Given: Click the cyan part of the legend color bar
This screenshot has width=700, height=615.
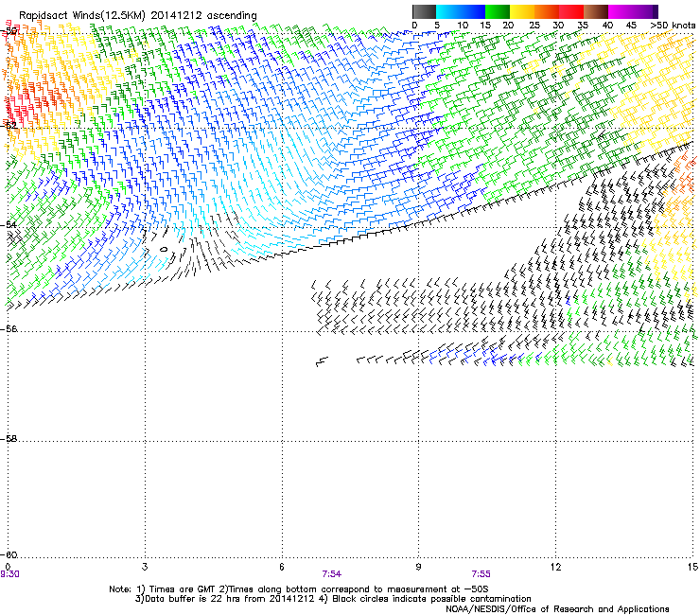Looking at the screenshot, I should tap(448, 11).
